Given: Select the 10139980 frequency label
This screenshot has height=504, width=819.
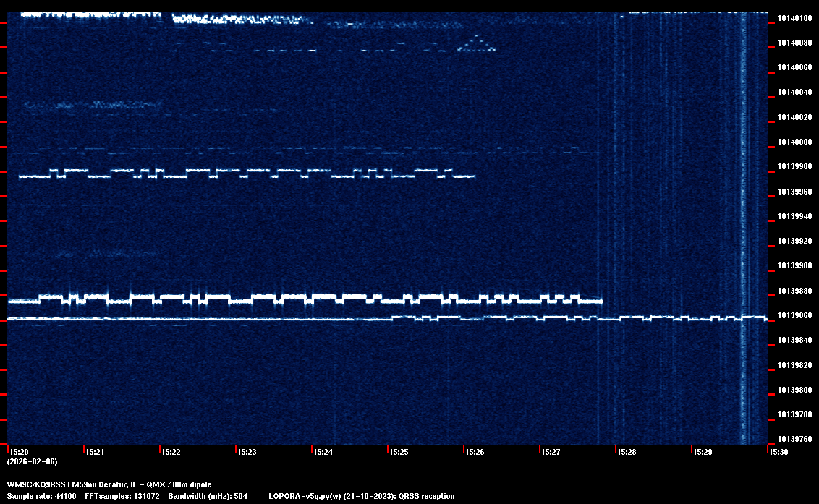Looking at the screenshot, I should (794, 166).
